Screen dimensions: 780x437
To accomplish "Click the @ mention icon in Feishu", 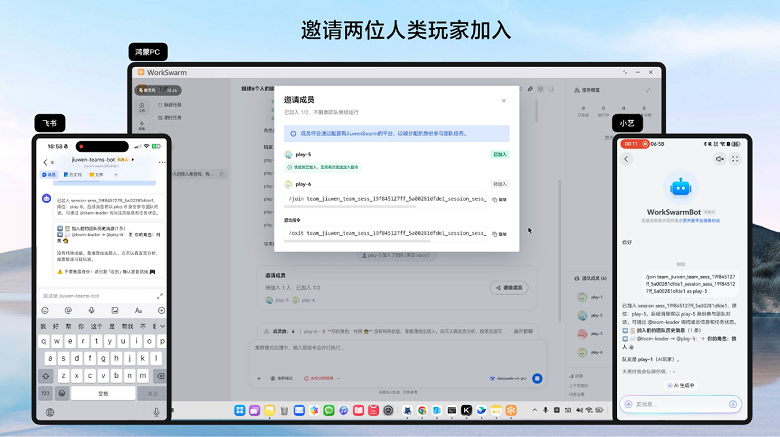I will pos(68,311).
